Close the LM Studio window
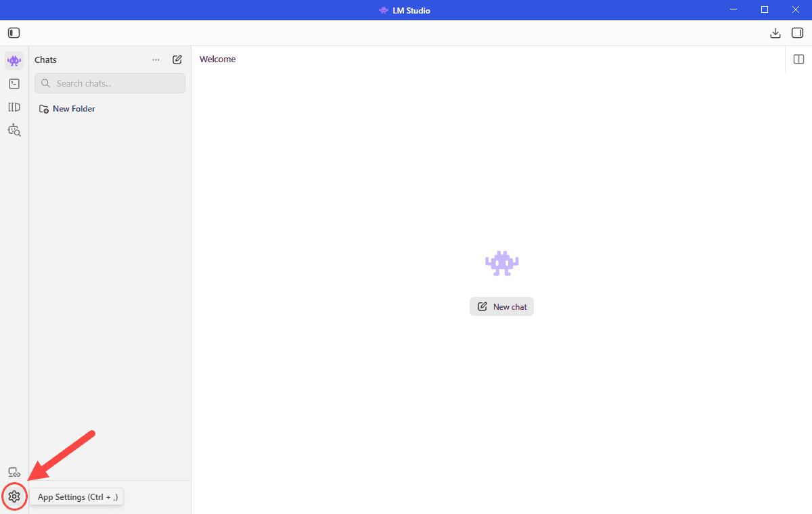Image resolution: width=812 pixels, height=514 pixels. tap(796, 9)
